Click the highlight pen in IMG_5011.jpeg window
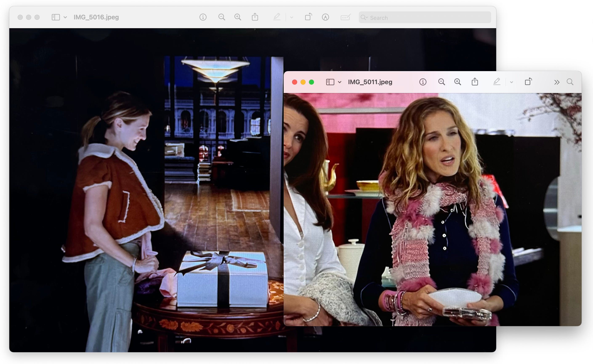 click(x=497, y=82)
